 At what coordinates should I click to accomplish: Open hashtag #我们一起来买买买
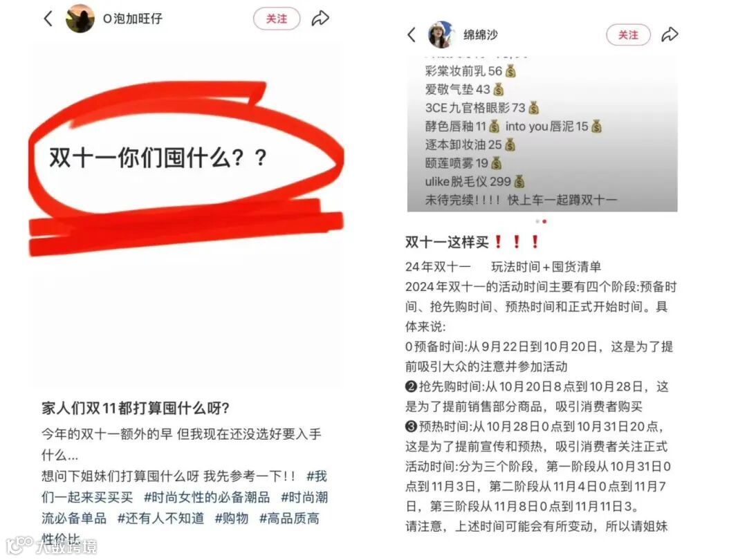[x=184, y=487]
